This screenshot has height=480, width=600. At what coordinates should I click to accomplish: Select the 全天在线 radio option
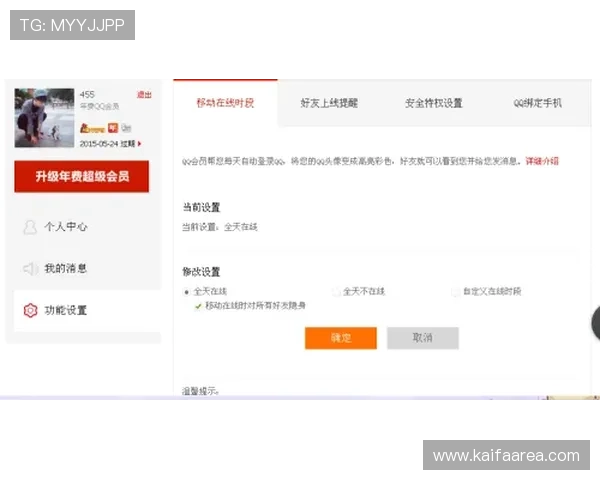[186, 292]
